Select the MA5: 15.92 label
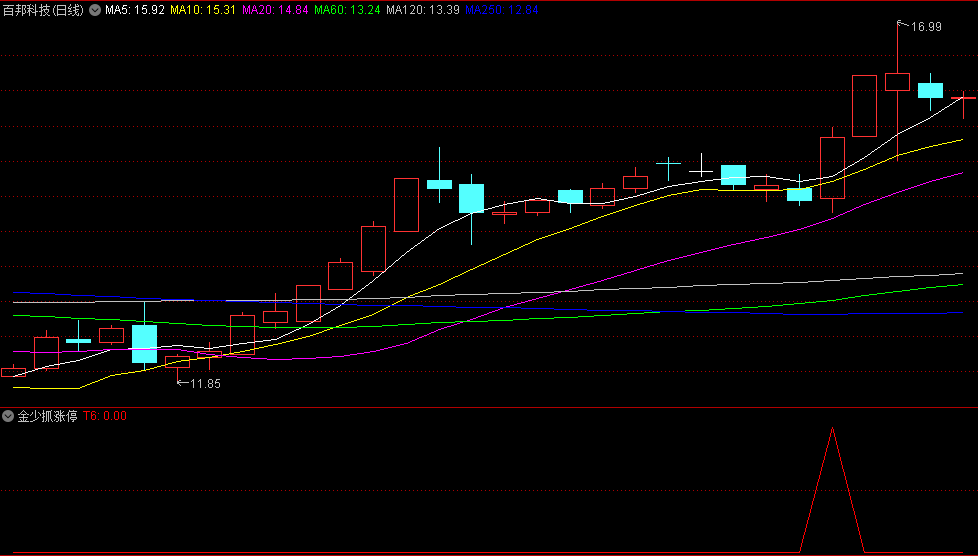Viewport: 978px width, 556px height. (x=135, y=10)
